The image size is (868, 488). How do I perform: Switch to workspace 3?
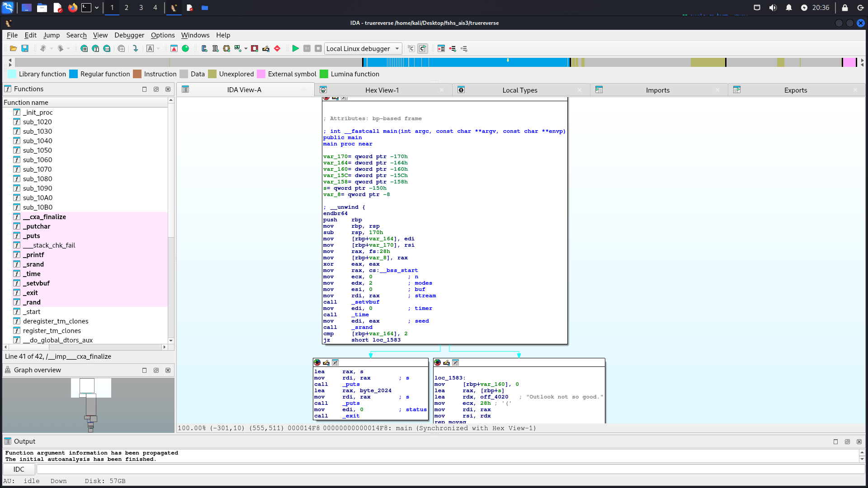[x=141, y=8]
